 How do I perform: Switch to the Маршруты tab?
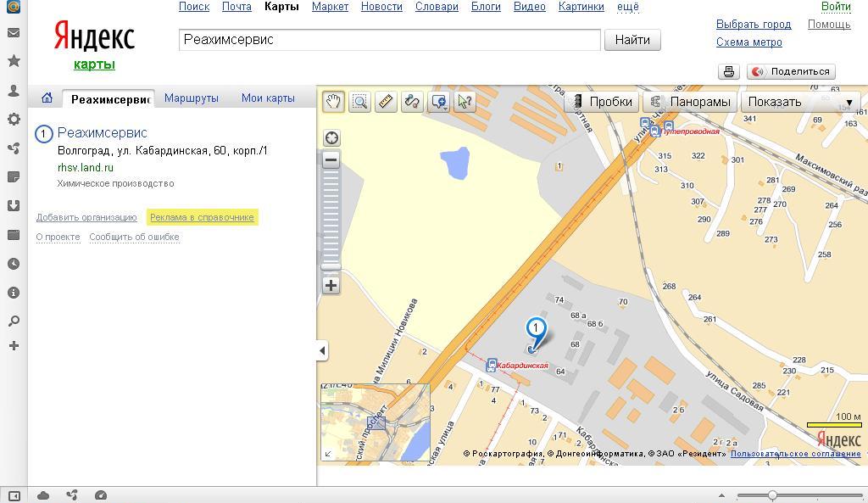pyautogui.click(x=192, y=98)
